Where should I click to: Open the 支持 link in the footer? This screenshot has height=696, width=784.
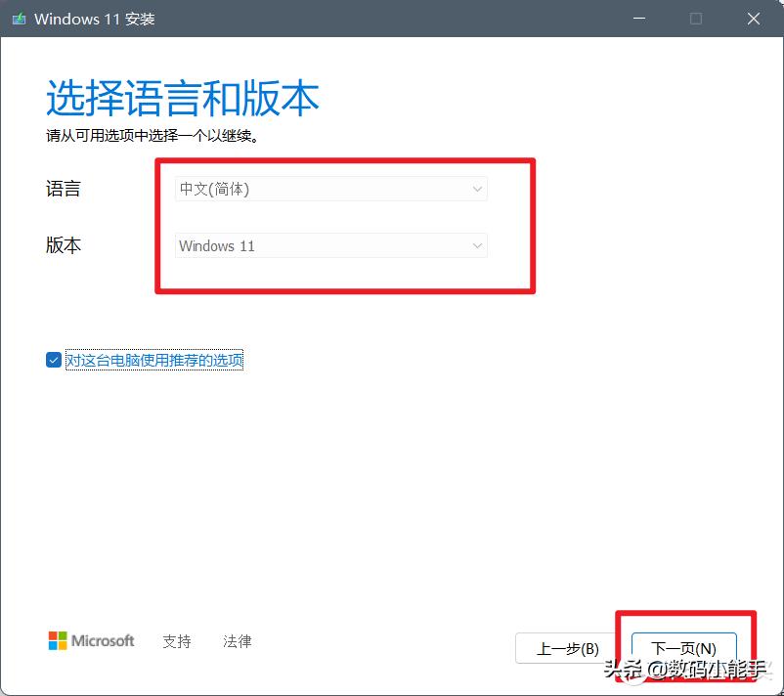(x=176, y=641)
